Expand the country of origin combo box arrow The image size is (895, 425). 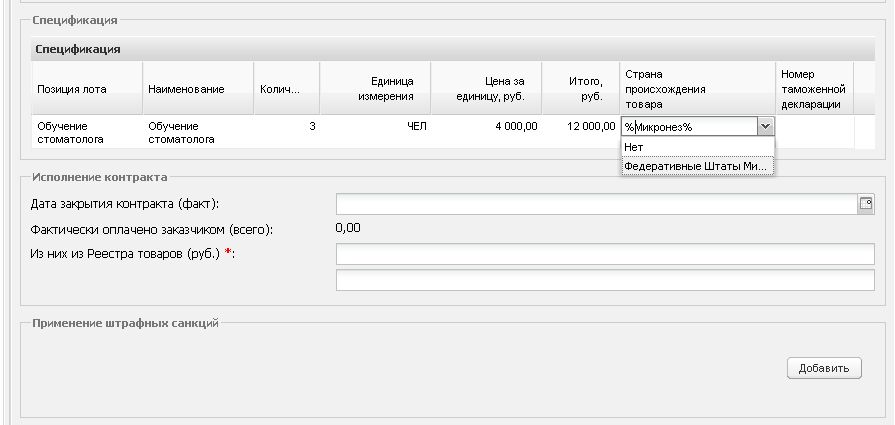pyautogui.click(x=765, y=127)
